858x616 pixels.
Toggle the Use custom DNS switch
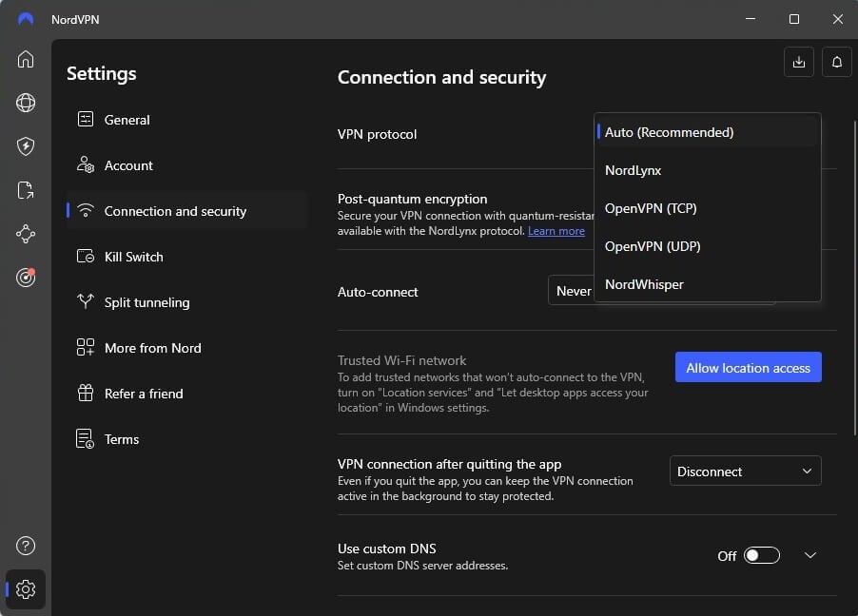click(762, 555)
